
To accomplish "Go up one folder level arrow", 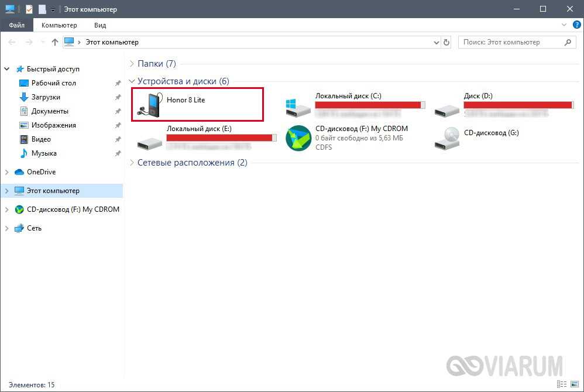I will click(55, 42).
